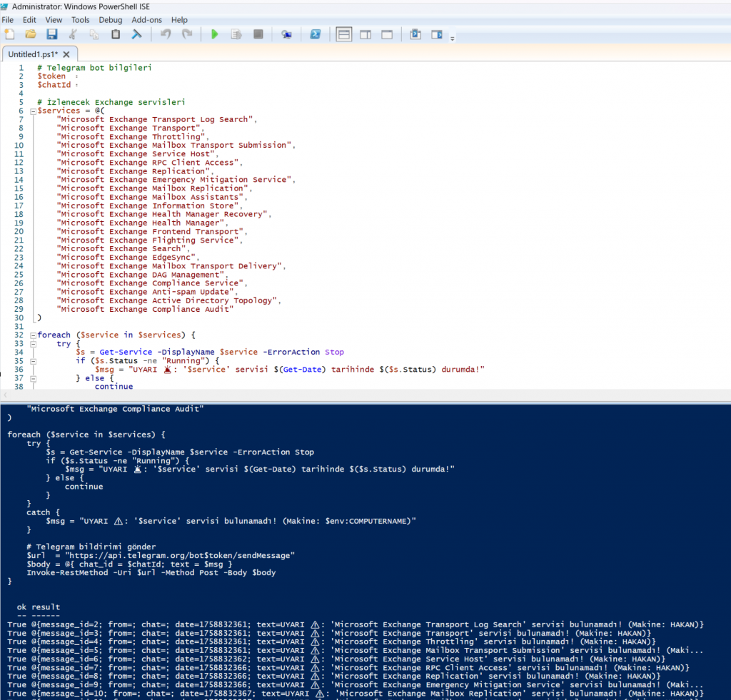
Task: Click the New Script toolbar icon
Action: (x=9, y=34)
